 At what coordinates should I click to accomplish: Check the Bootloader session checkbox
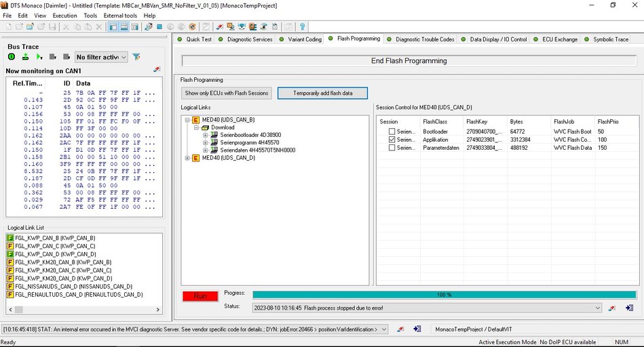point(392,131)
